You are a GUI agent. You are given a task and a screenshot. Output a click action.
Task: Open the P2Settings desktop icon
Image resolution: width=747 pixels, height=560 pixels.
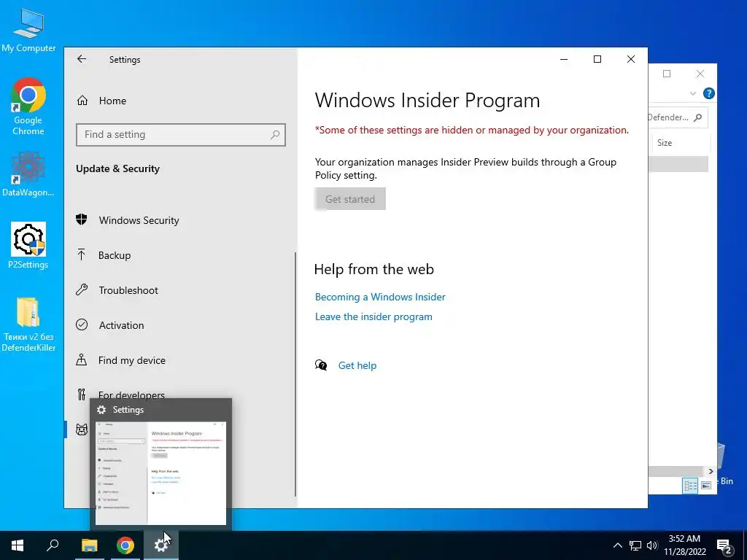click(28, 245)
